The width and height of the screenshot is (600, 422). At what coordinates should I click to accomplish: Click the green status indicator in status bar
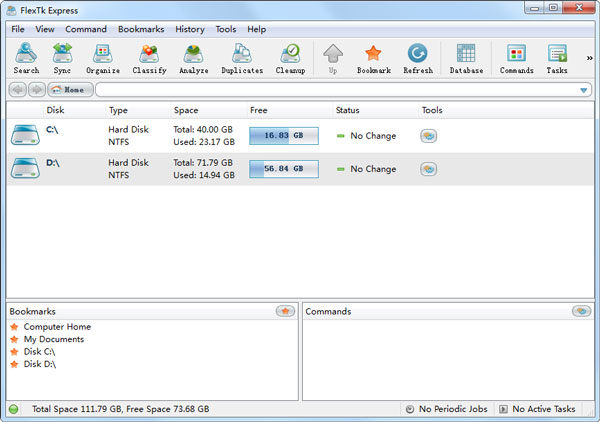[x=14, y=409]
